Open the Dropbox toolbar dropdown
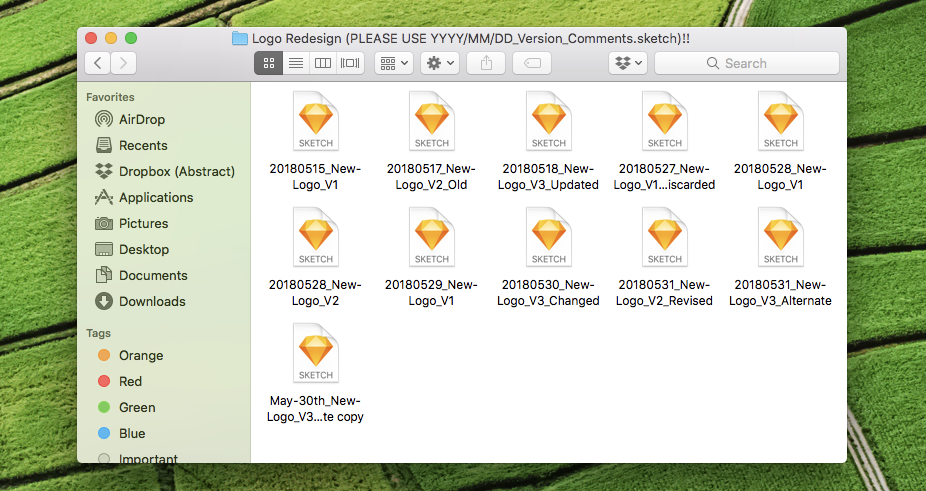The height and width of the screenshot is (491, 926). tap(628, 63)
